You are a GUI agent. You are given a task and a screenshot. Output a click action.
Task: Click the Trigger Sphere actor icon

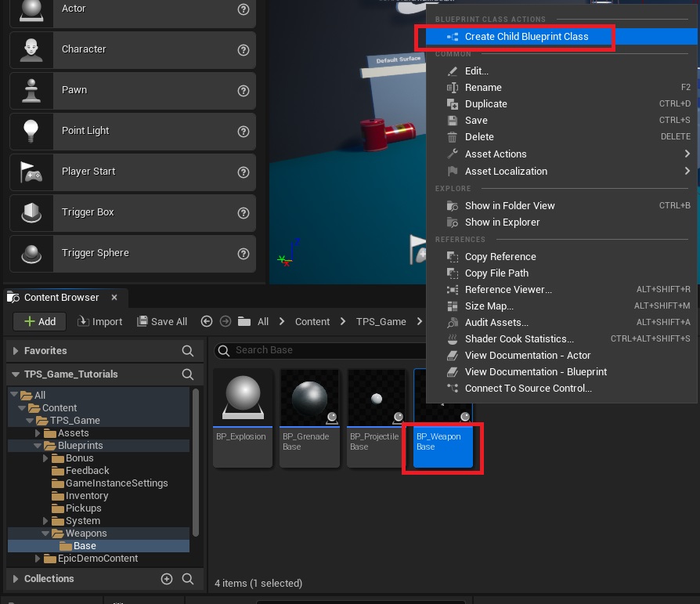31,253
